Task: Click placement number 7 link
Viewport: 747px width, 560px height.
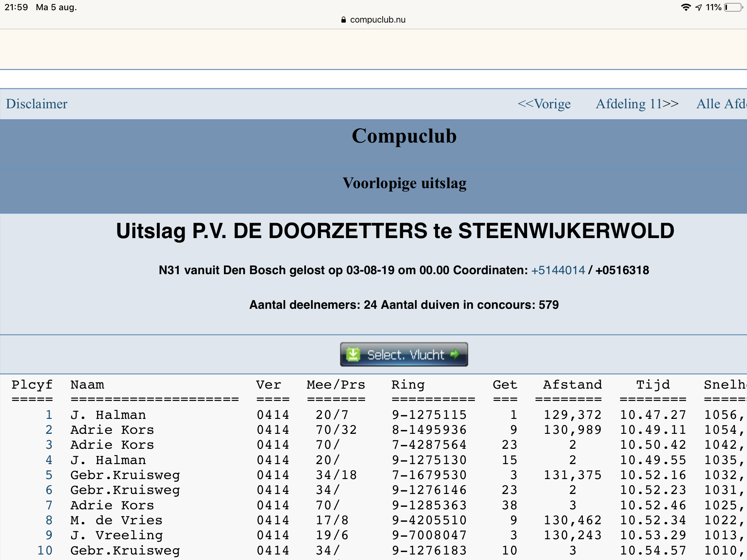Action: (x=49, y=505)
